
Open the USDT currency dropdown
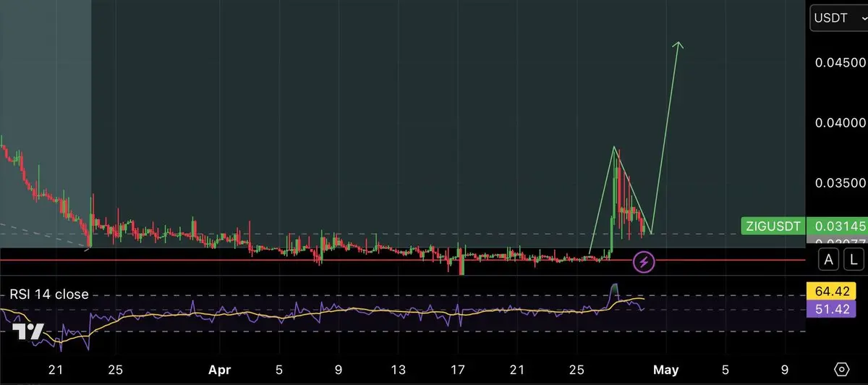[x=840, y=19]
